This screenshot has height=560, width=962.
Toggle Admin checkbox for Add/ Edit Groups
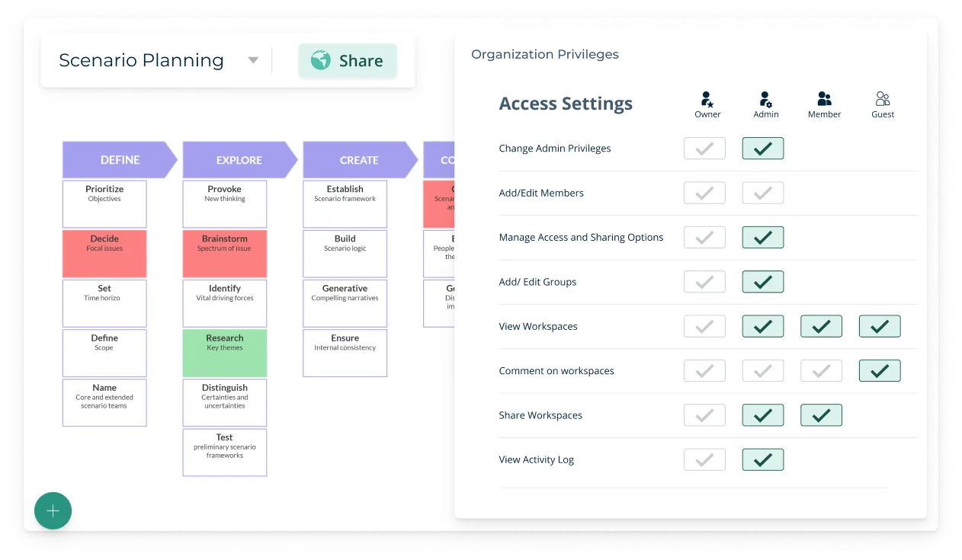(x=763, y=282)
